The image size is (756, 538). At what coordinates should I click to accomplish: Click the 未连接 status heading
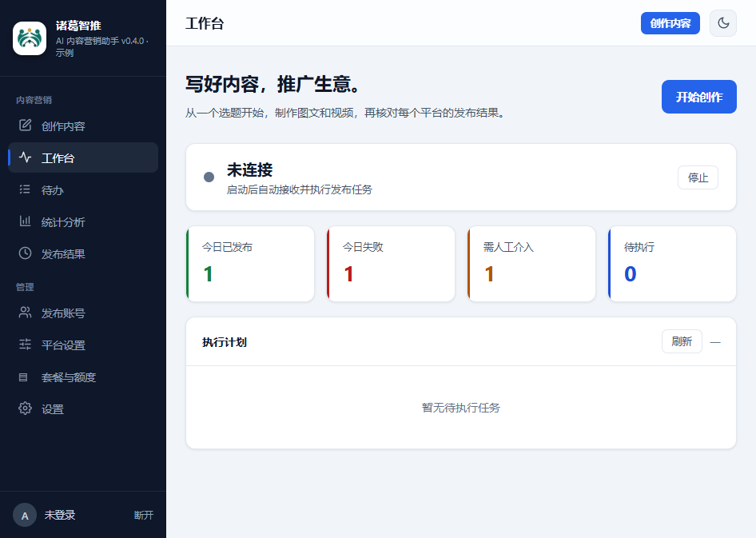[250, 169]
